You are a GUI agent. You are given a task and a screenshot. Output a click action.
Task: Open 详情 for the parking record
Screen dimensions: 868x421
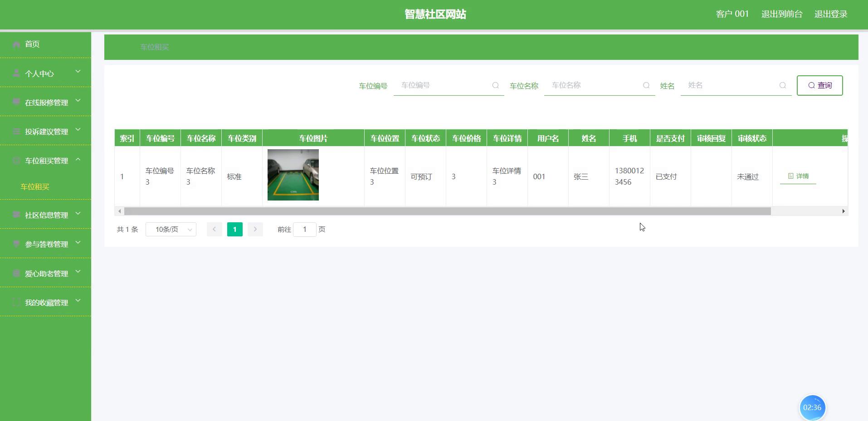click(x=798, y=176)
